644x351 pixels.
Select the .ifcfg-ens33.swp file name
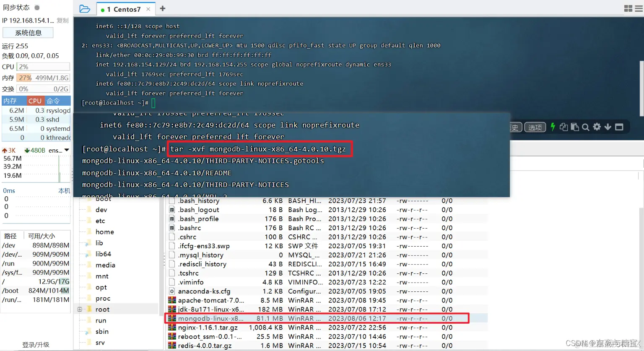[204, 246]
